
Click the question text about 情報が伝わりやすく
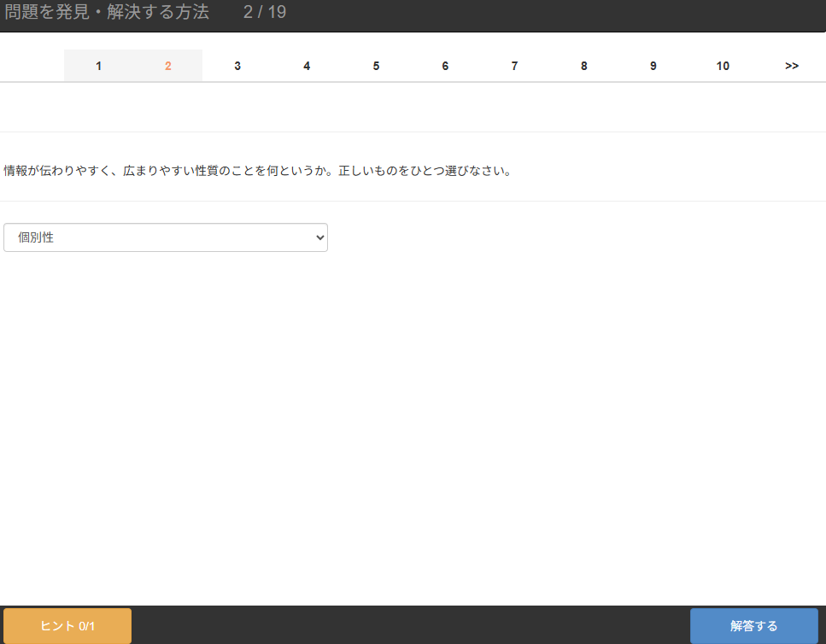pyautogui.click(x=257, y=171)
